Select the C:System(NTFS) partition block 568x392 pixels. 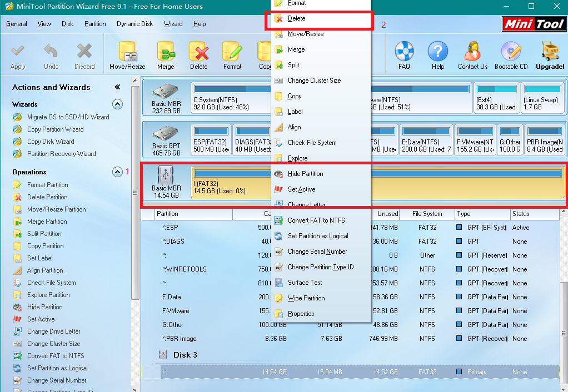(x=231, y=97)
